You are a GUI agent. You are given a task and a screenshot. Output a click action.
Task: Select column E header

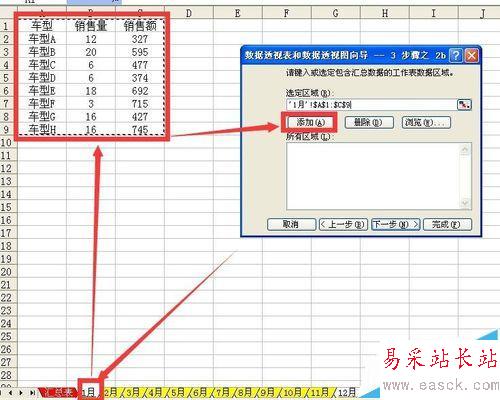pyautogui.click(x=238, y=13)
